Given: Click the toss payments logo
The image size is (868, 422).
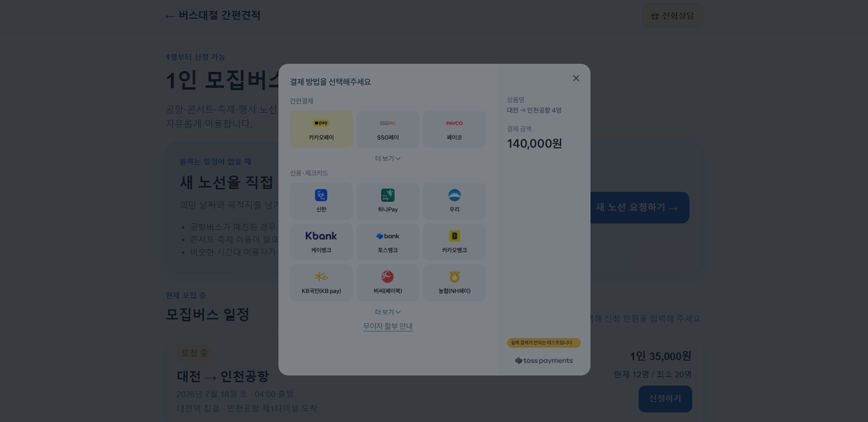Looking at the screenshot, I should click(544, 361).
